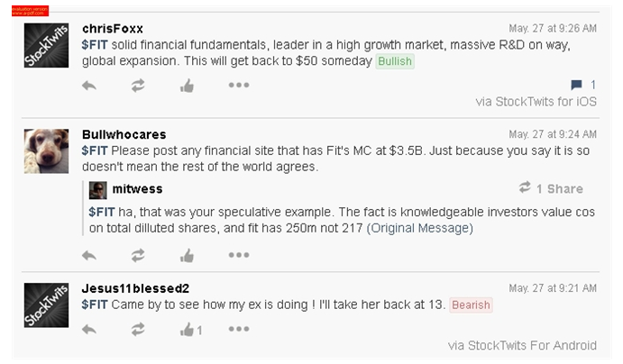This screenshot has height=364, width=623.
Task: Open more options on chrisFoxx's post
Action: [x=239, y=85]
